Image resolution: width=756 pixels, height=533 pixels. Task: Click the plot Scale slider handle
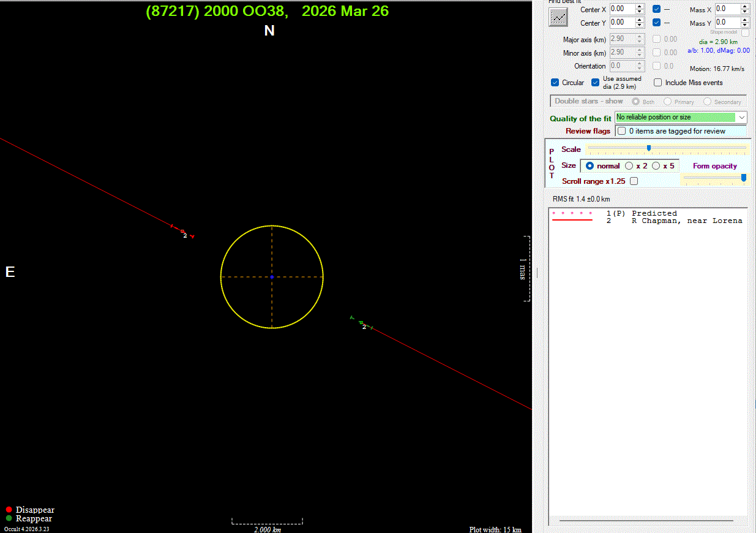point(648,148)
